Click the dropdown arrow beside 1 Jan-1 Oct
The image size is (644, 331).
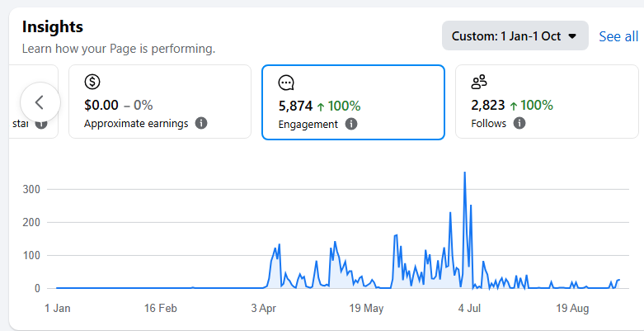click(x=572, y=36)
